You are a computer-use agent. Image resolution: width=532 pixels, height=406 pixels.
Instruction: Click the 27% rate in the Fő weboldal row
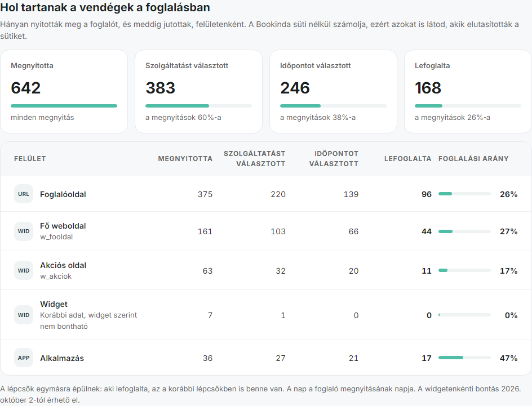pyautogui.click(x=508, y=231)
